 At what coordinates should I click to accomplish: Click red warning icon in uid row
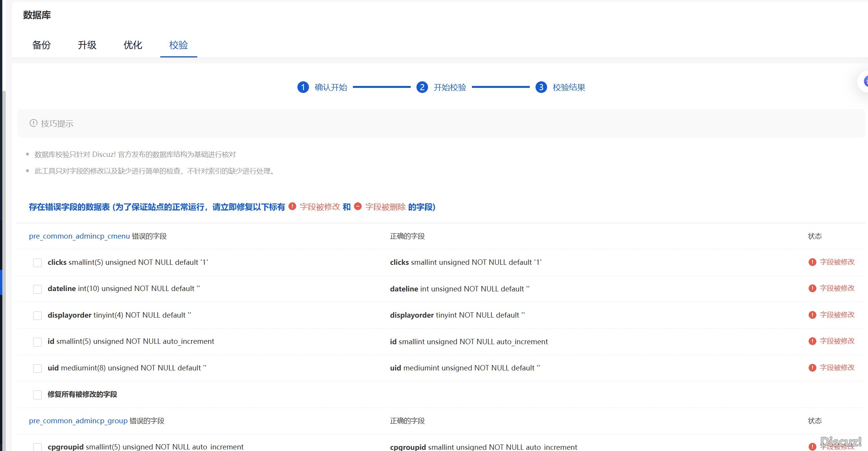pos(812,368)
